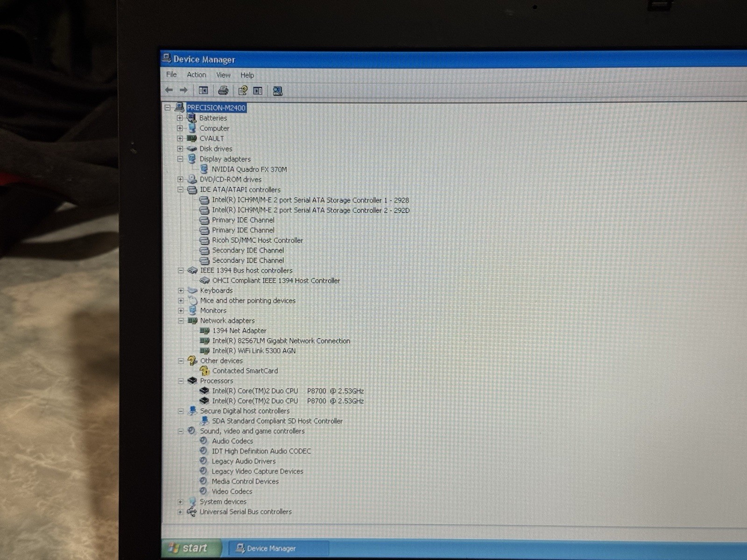Expand Universal Serial Bus controllers category

pos(180,512)
